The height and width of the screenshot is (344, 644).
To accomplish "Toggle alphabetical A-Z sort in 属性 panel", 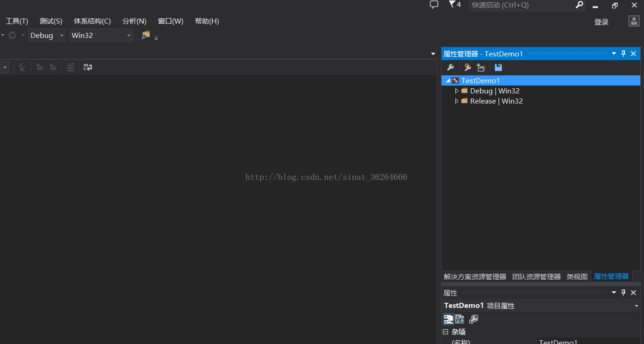I will 460,319.
